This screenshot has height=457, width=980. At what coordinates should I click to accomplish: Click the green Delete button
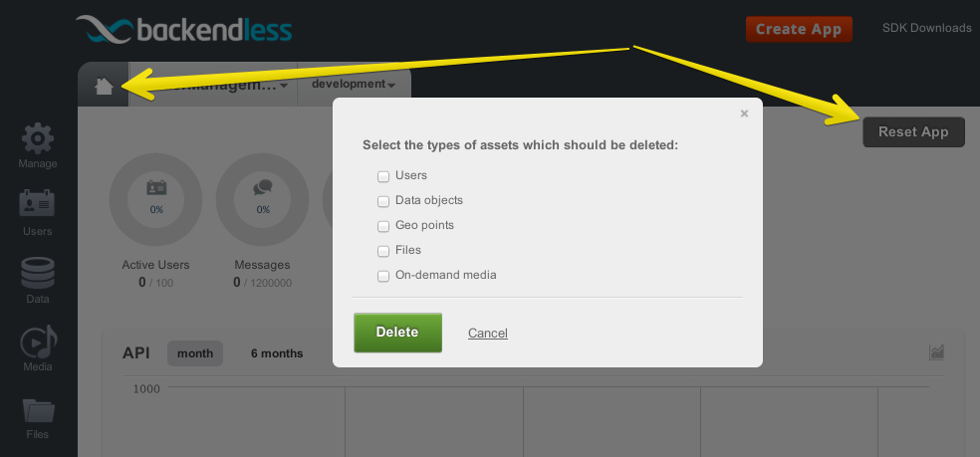(x=397, y=333)
